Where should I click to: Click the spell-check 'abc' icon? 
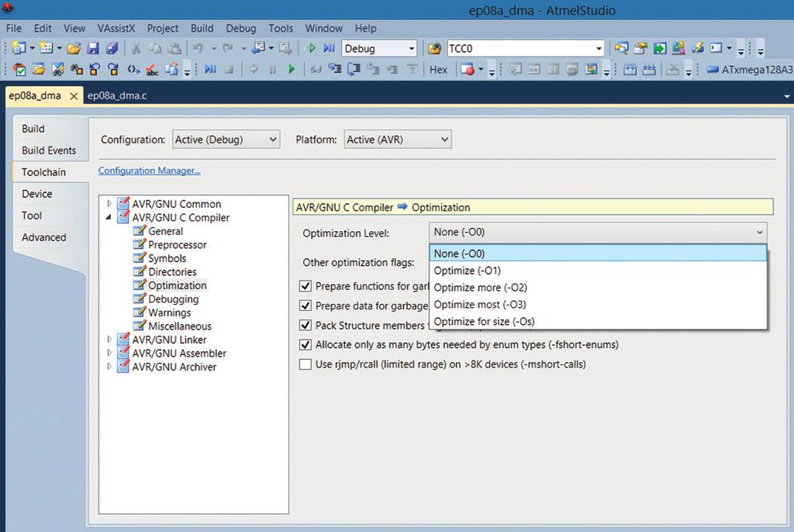point(152,70)
